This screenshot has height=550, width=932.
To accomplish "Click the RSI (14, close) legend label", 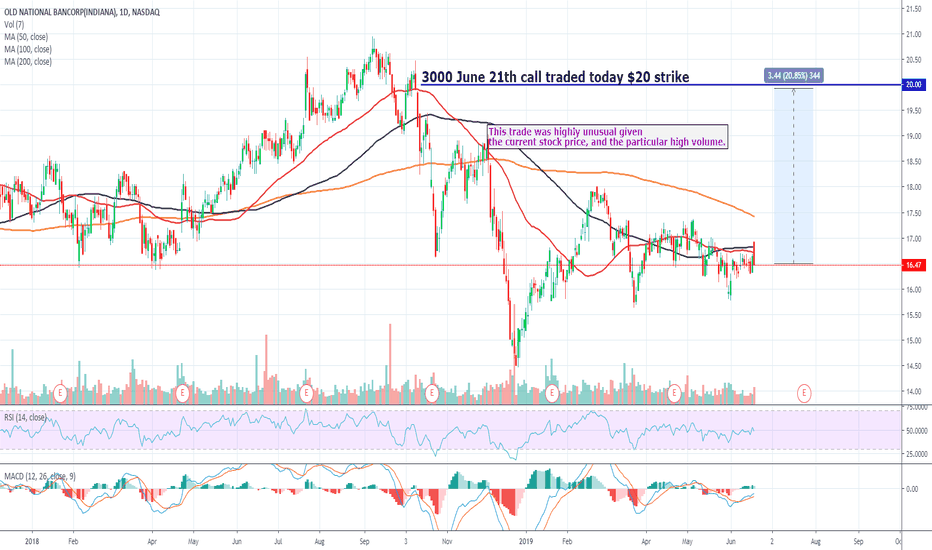I will pos(26,417).
